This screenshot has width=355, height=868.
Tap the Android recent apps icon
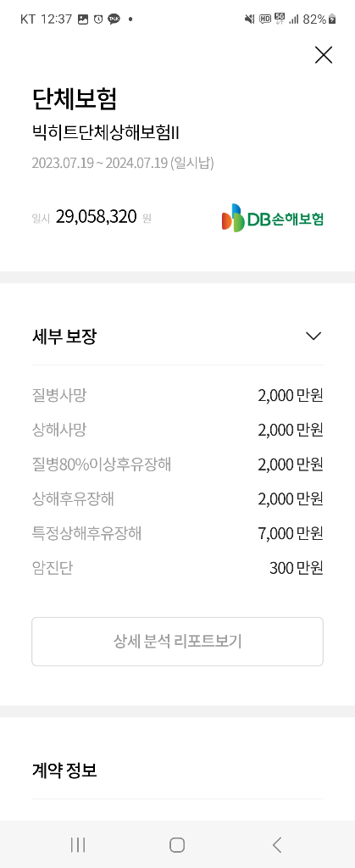click(x=78, y=844)
